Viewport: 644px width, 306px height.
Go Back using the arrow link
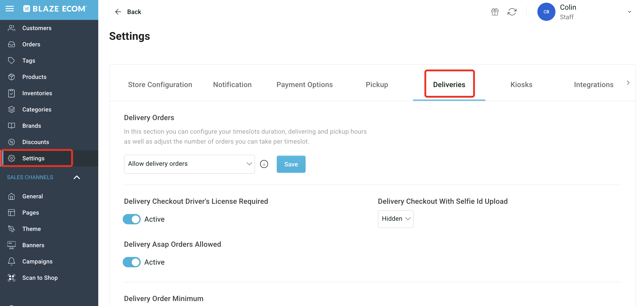(128, 12)
